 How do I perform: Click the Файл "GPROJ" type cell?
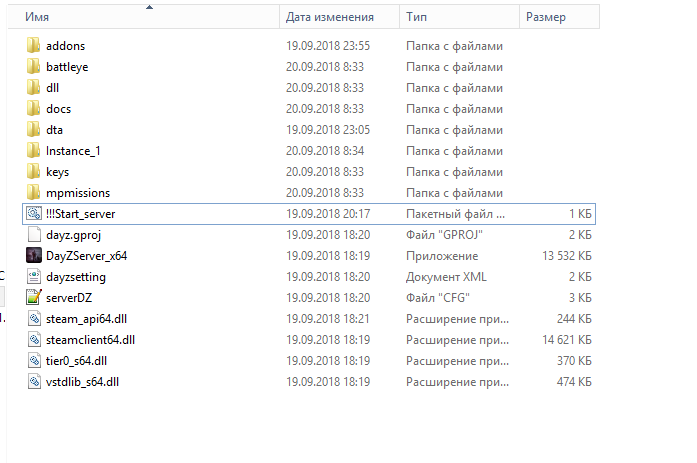444,235
